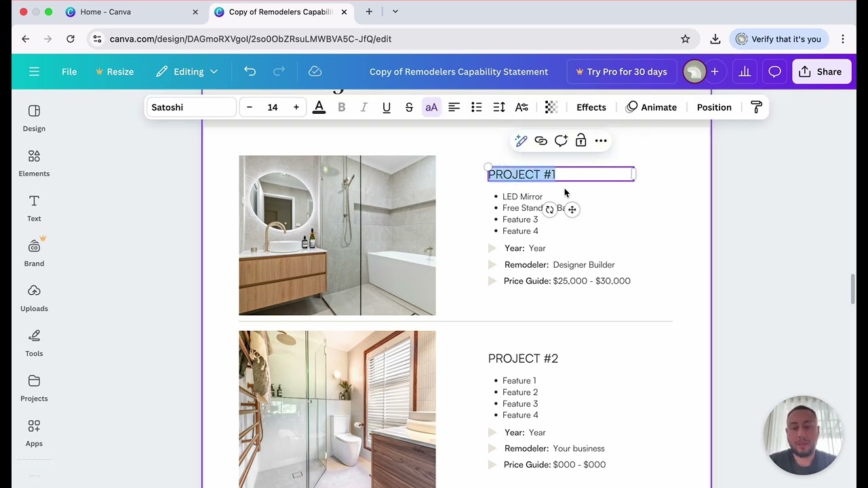Viewport: 868px width, 488px height.
Task: Open Chrome three-dot menu
Action: (x=843, y=39)
